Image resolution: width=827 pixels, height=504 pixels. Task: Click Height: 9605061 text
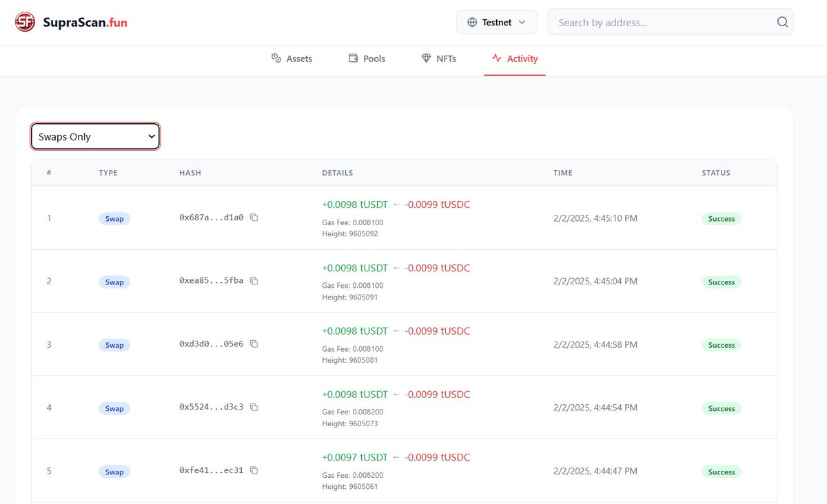(350, 487)
